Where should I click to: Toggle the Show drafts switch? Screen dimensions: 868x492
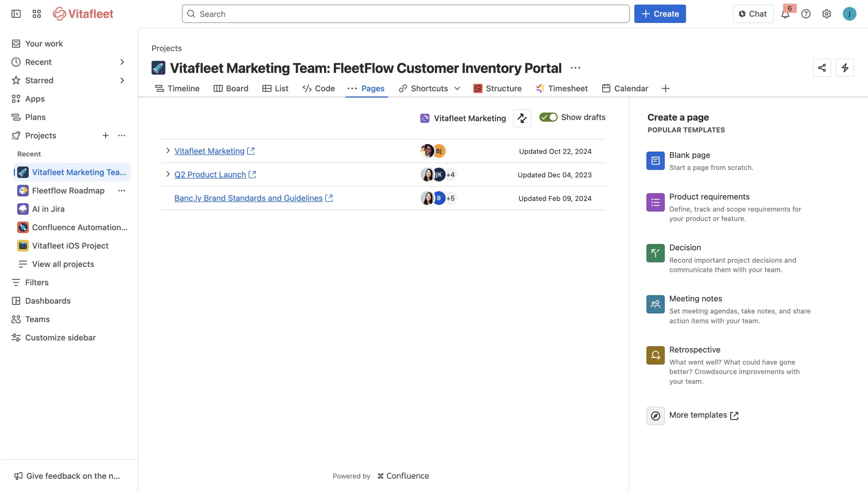coord(548,117)
